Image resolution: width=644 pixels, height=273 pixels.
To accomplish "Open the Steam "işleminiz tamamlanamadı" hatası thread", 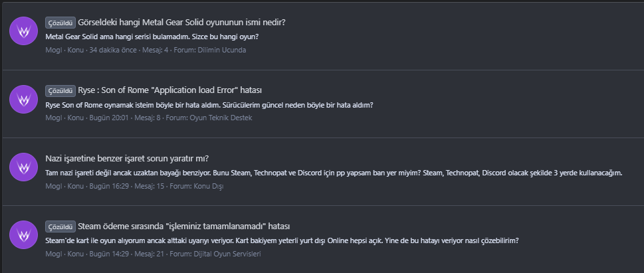I will (184, 227).
